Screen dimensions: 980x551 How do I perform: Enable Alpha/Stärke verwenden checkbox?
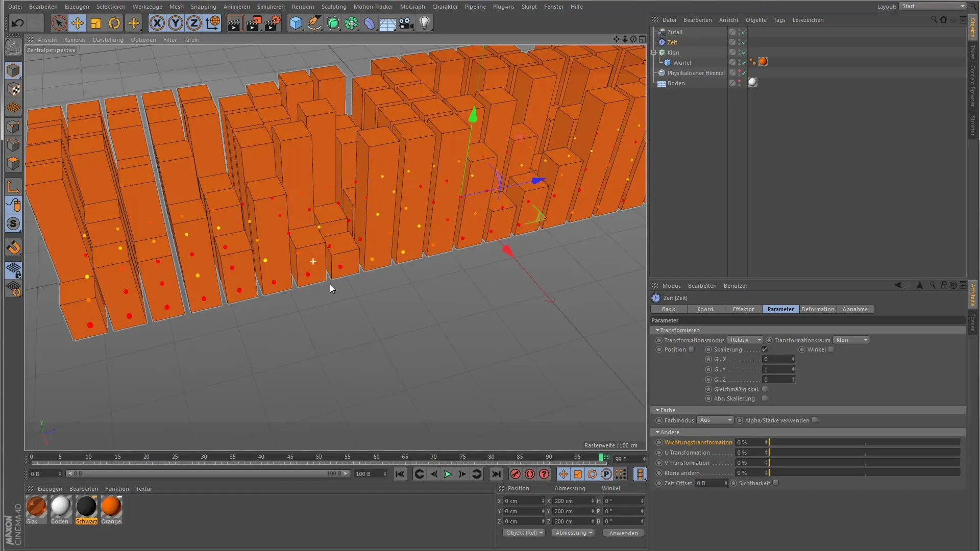point(815,420)
